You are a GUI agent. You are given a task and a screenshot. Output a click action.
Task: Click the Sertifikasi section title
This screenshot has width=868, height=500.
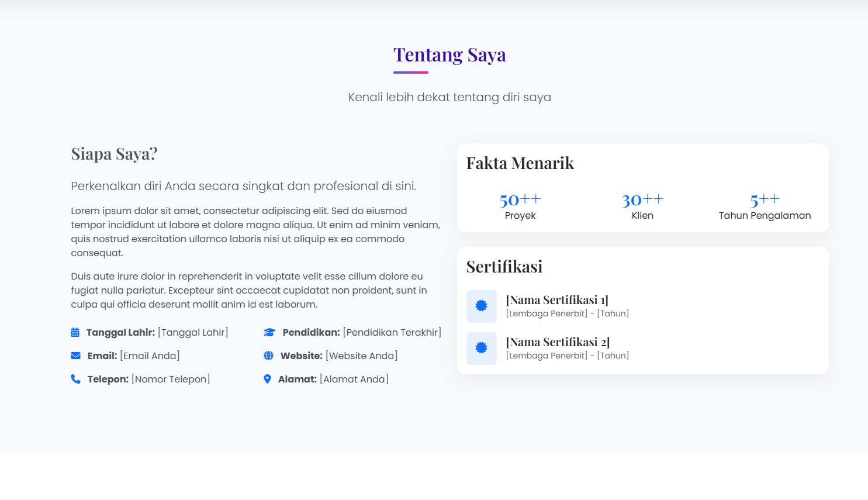tap(504, 267)
